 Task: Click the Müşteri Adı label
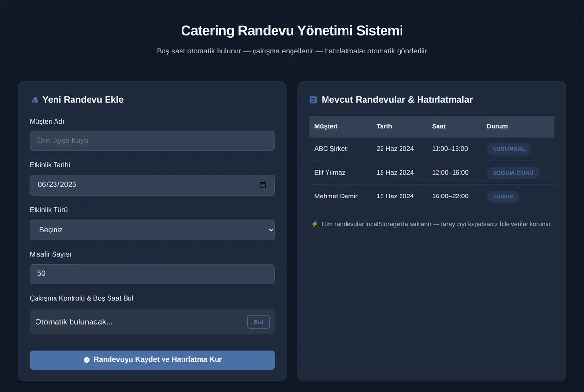coord(47,121)
